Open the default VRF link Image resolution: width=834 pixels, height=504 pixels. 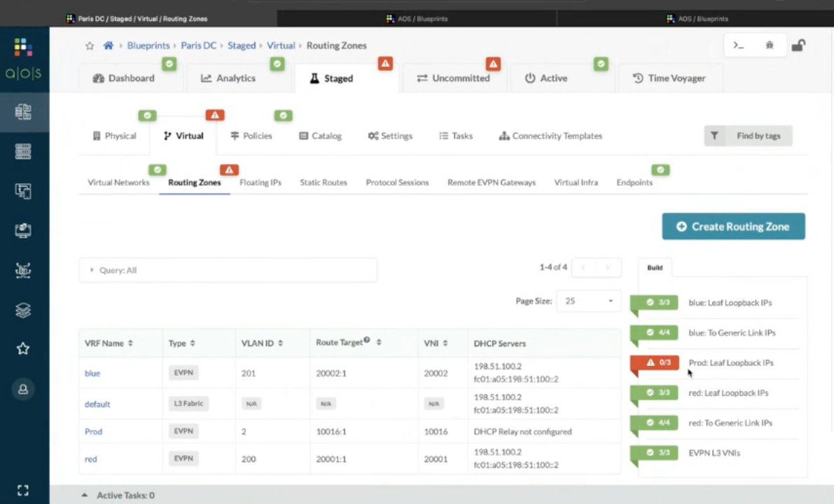tap(97, 404)
